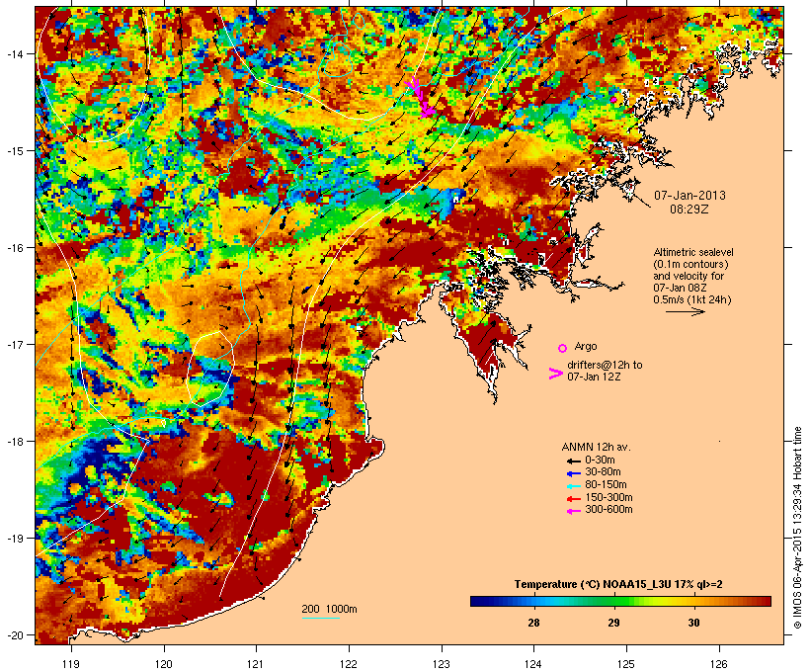Click the '08:29Z' time text
The image size is (810, 672).
(689, 210)
